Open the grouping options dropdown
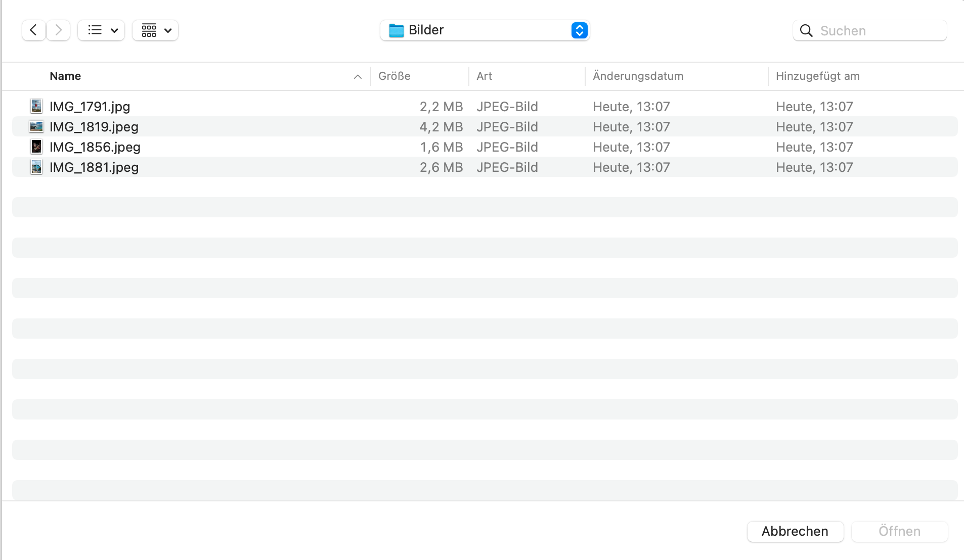Screen dimensions: 964x560 pos(155,30)
